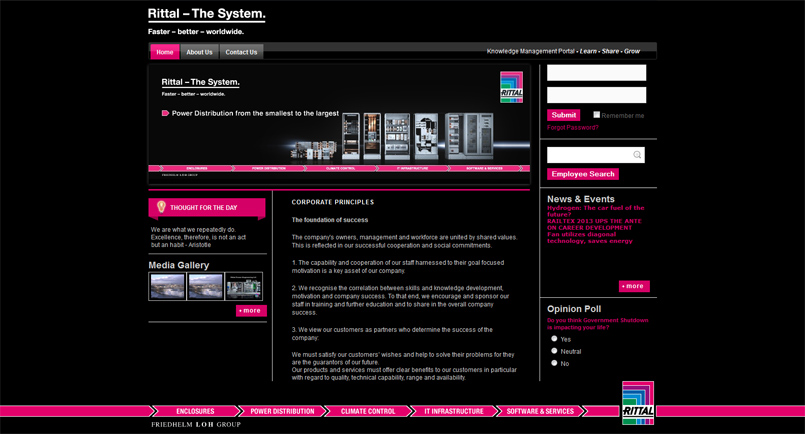Click the magnifier search icon
The width and height of the screenshot is (805, 434).
(637, 155)
